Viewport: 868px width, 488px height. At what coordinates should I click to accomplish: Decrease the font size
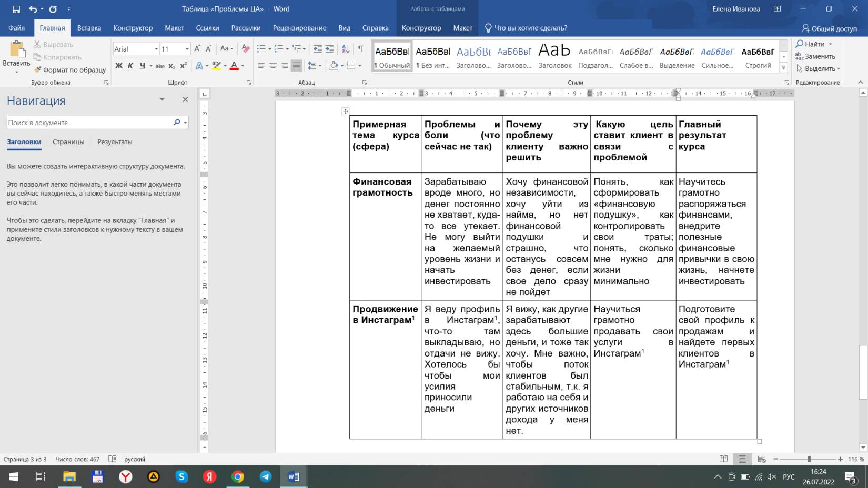208,48
